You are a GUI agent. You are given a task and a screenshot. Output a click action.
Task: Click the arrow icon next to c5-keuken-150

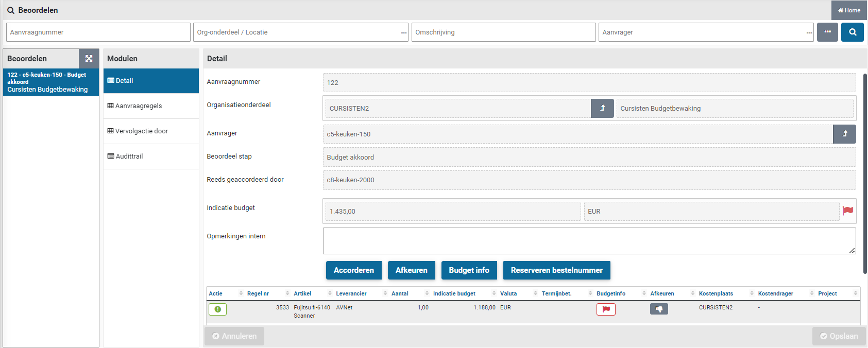coord(844,134)
